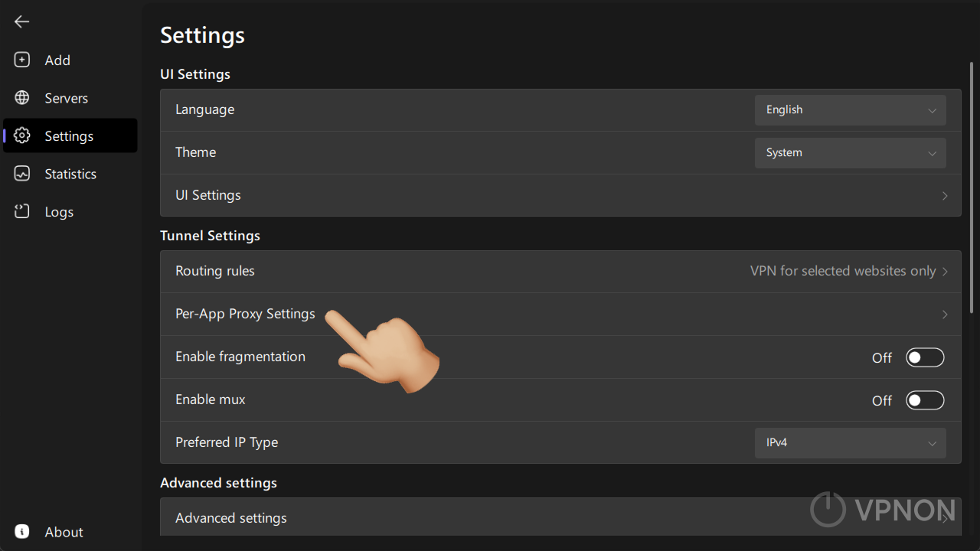This screenshot has width=980, height=551.
Task: Click the Logs icon in the sidebar
Action: 21,211
